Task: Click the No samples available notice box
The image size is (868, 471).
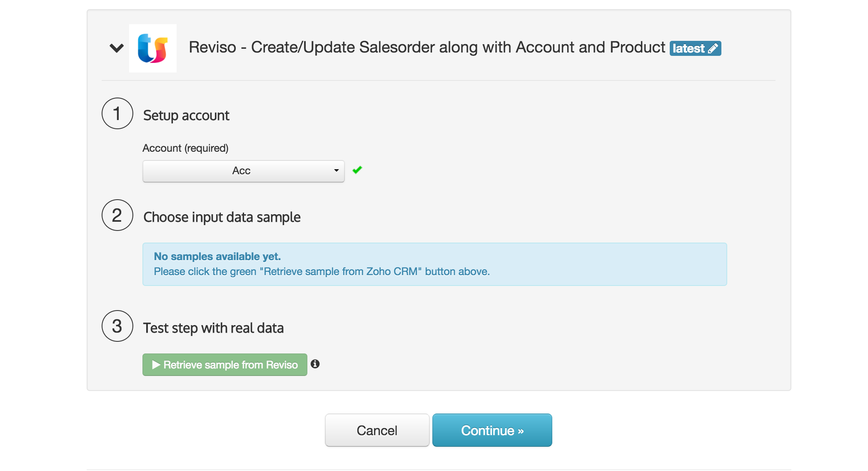Action: point(434,264)
